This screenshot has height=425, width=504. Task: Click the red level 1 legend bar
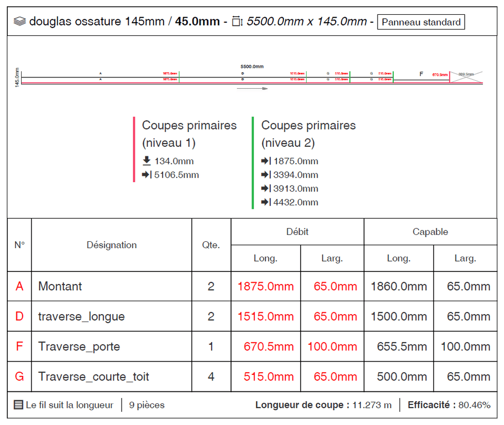point(134,150)
